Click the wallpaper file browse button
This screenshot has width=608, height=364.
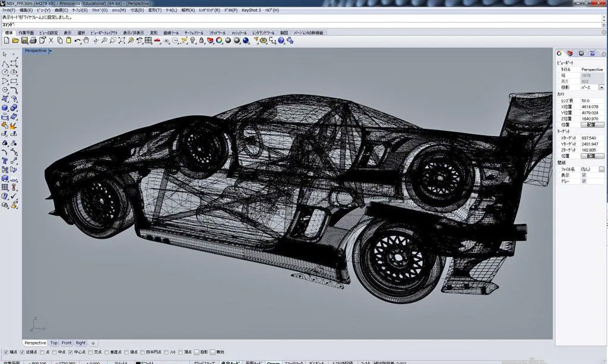[x=601, y=169]
